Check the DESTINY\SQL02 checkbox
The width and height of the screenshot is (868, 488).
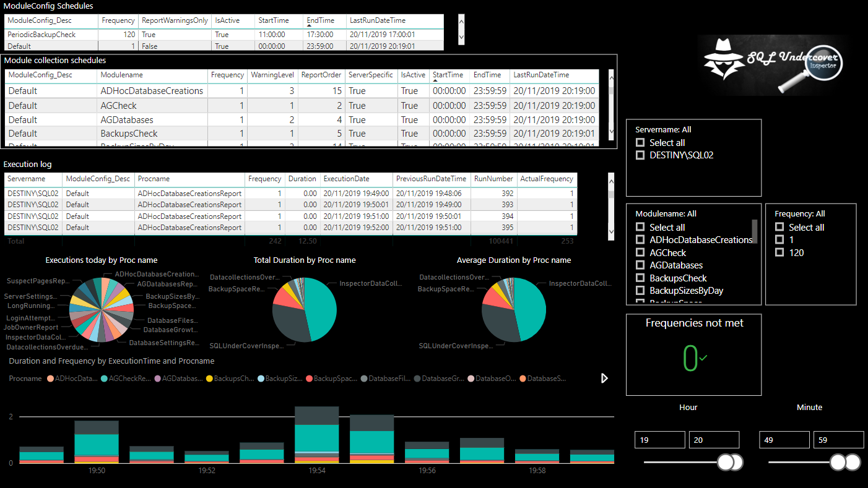click(x=640, y=155)
